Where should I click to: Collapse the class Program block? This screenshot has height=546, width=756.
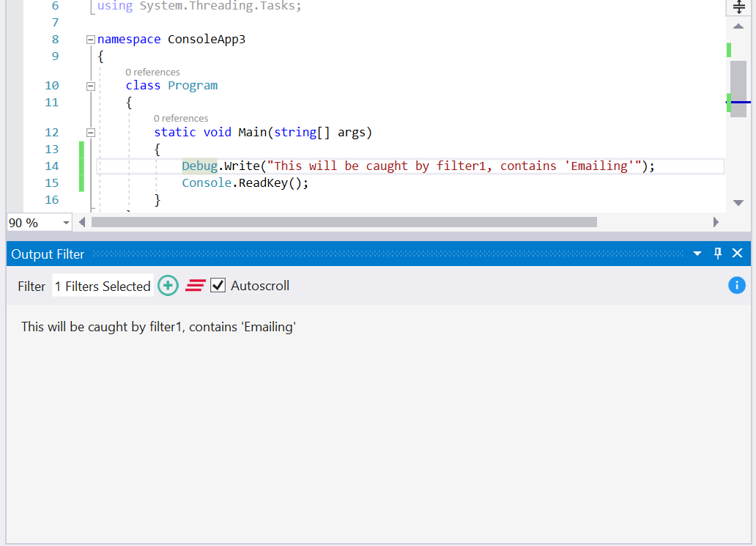(90, 86)
